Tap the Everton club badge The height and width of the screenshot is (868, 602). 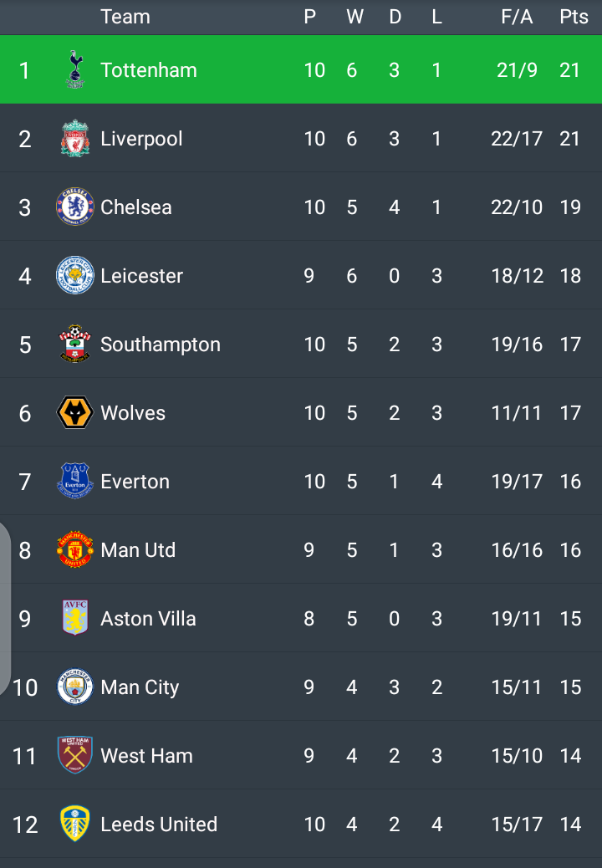coord(75,482)
